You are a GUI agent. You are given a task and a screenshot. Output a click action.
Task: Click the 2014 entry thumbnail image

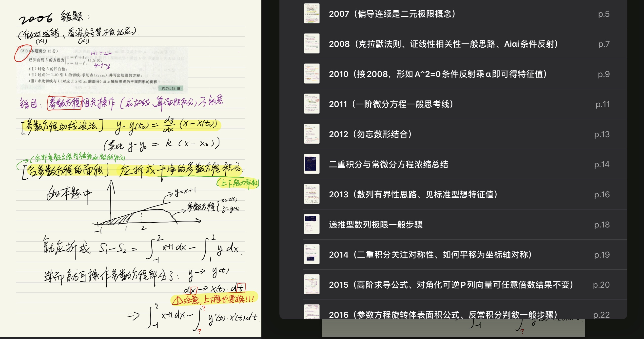tap(312, 254)
